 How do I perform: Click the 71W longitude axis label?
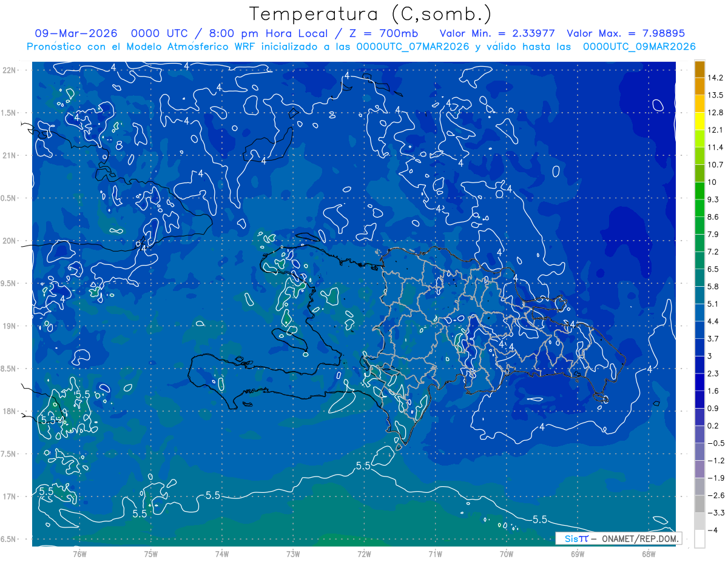click(435, 554)
